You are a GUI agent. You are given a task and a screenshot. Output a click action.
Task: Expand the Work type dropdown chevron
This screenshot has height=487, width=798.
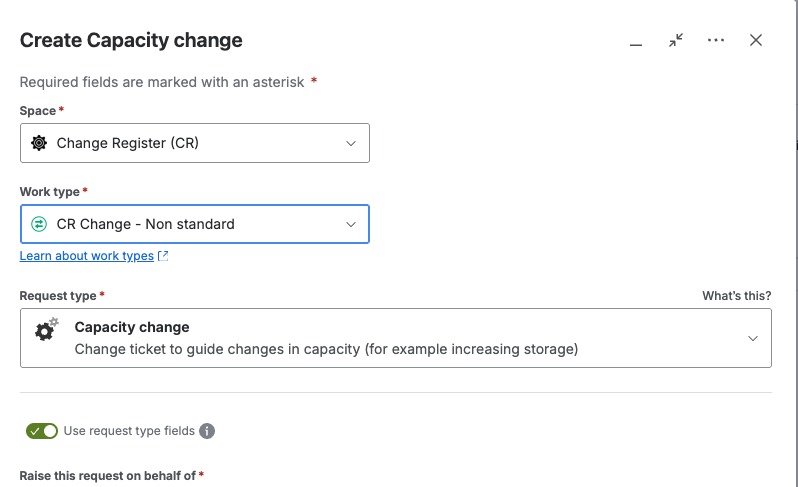(351, 224)
